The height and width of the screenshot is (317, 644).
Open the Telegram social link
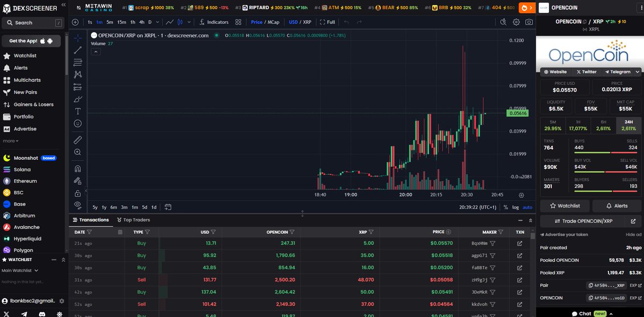click(618, 71)
